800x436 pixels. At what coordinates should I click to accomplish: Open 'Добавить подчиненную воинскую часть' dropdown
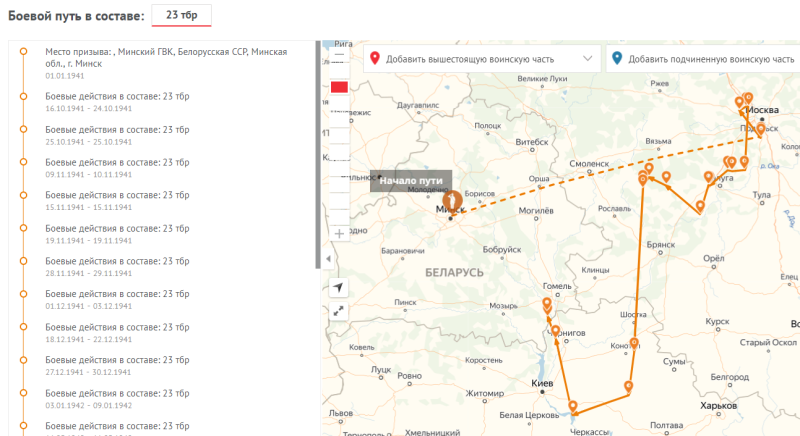point(703,59)
